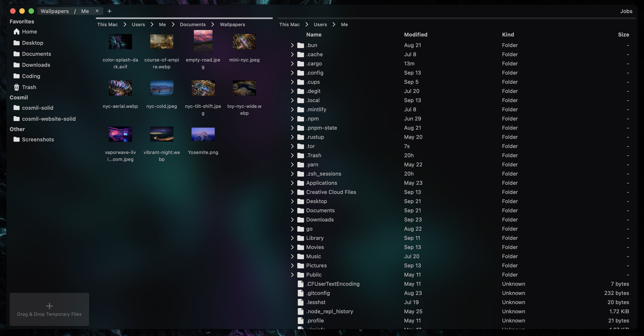Viewport: 644px width, 336px height.
Task: Click the Coding folder icon in Favorites
Action: coord(17,76)
